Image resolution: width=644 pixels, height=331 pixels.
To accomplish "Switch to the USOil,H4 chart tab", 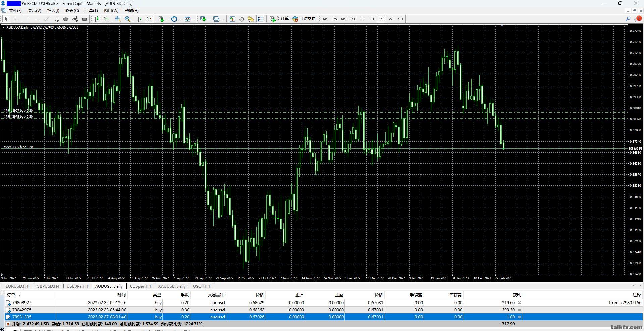I will tap(201, 286).
